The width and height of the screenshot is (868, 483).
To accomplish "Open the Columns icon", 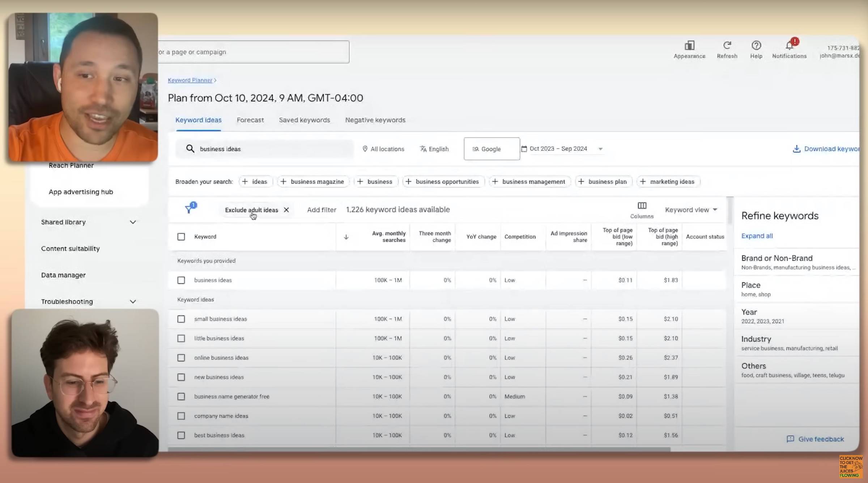I will (x=642, y=206).
